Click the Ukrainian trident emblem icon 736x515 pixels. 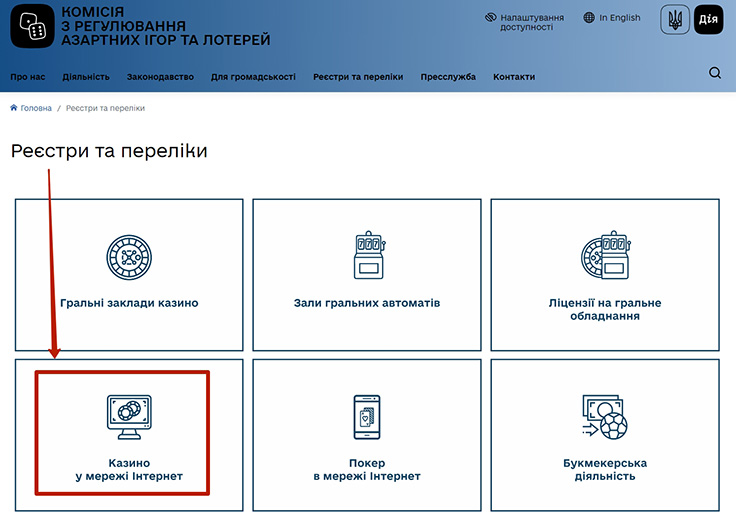click(675, 20)
